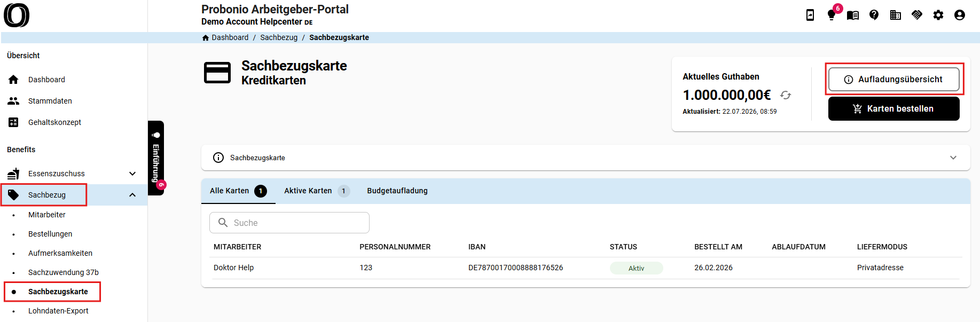Click personnel number 123
Screen dimensions: 980x322
(366, 268)
